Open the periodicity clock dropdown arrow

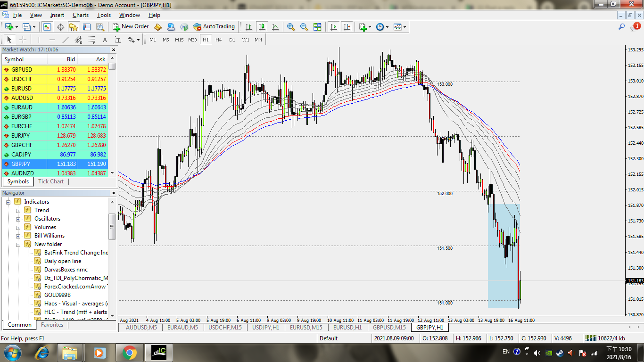pyautogui.click(x=387, y=27)
